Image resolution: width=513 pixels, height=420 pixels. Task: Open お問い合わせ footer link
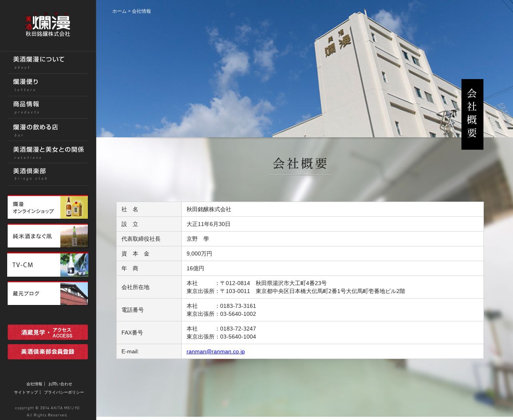pos(60,384)
